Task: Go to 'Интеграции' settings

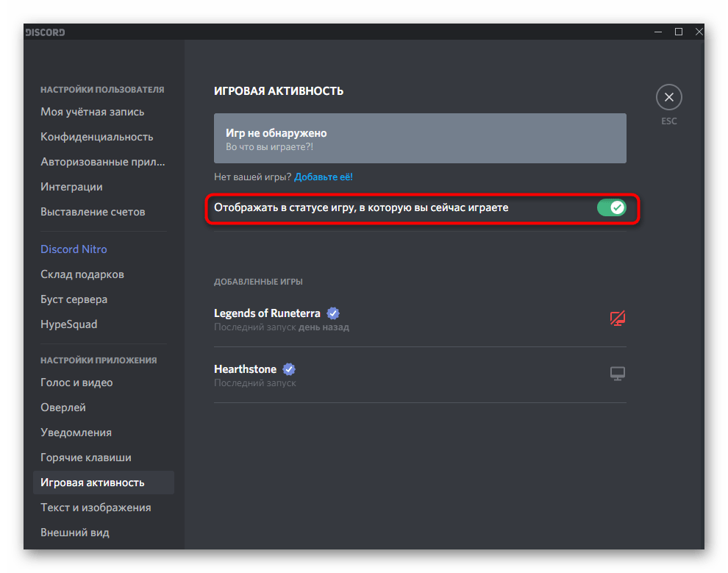Action: point(72,187)
